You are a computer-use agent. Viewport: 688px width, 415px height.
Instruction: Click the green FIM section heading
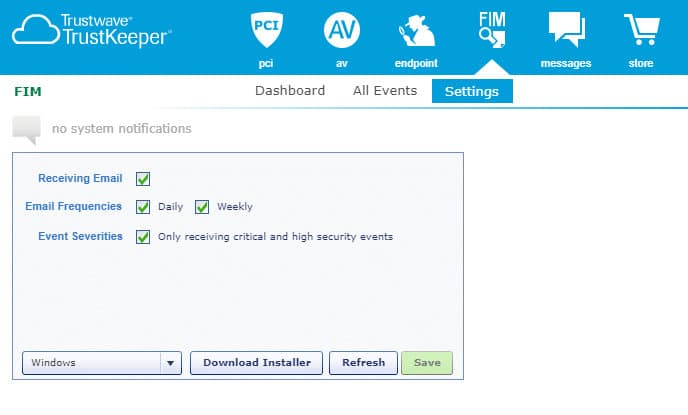click(x=28, y=91)
